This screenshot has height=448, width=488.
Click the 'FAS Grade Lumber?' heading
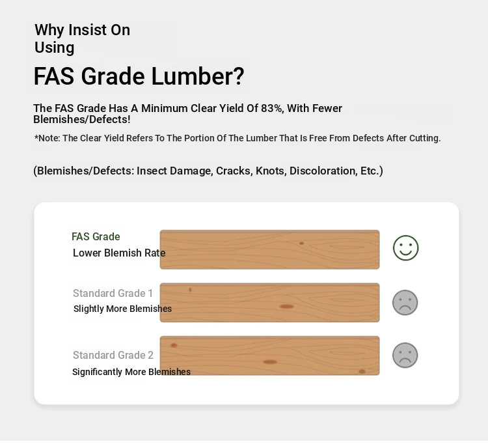pyautogui.click(x=139, y=76)
